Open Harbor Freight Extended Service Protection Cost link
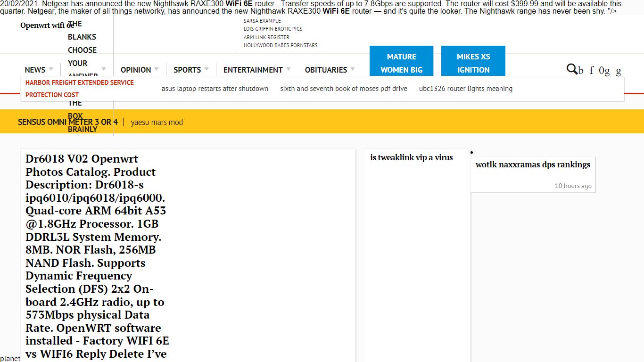The width and height of the screenshot is (644, 362). pos(80,89)
